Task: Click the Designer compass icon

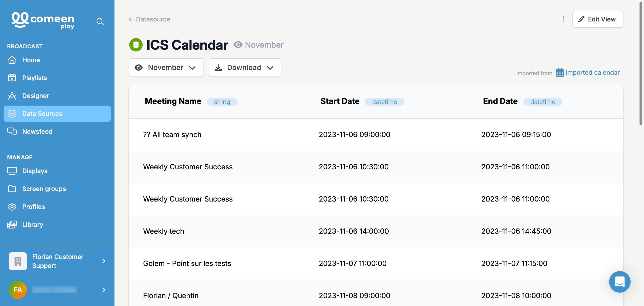Action: point(12,96)
